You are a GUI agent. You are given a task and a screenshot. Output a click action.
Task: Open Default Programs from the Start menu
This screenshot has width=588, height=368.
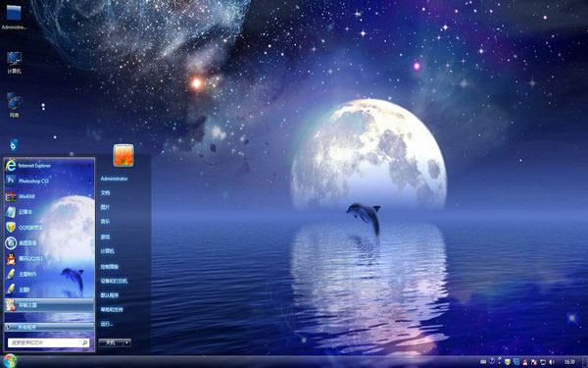pyautogui.click(x=110, y=295)
